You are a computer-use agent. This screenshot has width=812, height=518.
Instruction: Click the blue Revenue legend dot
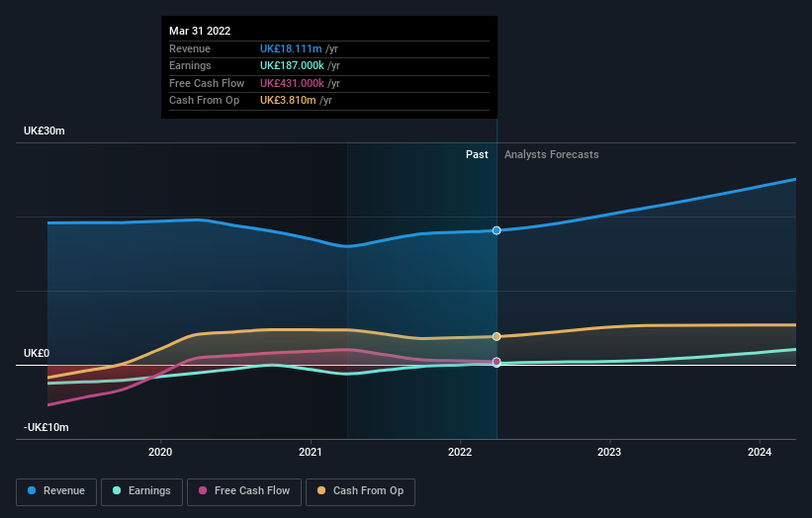pos(32,490)
